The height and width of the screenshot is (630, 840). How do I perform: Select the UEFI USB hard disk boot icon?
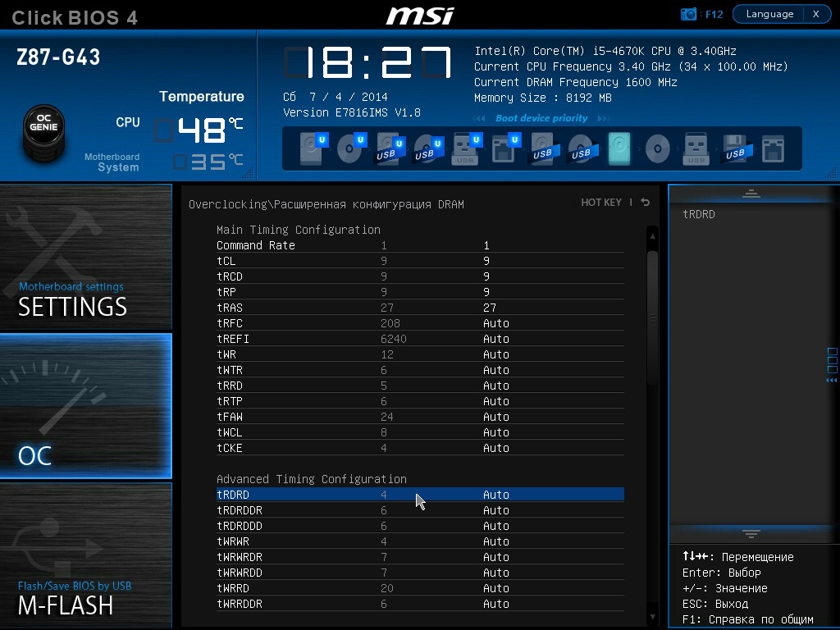coord(390,148)
